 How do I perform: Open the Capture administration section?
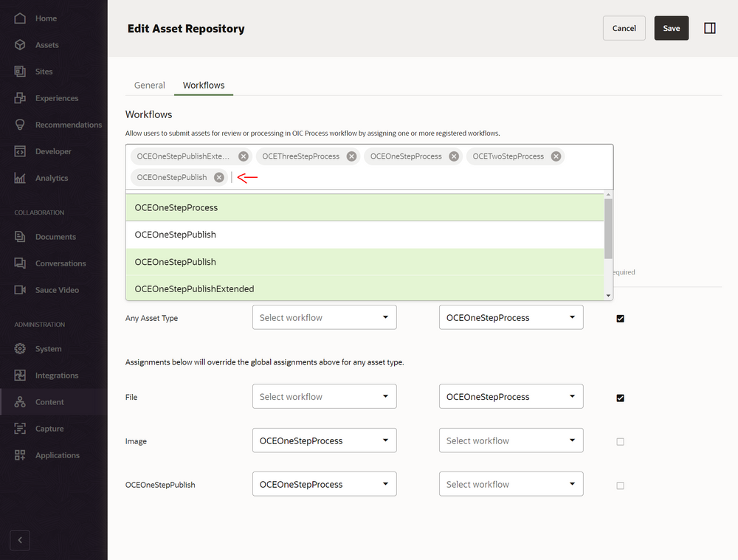(20, 428)
